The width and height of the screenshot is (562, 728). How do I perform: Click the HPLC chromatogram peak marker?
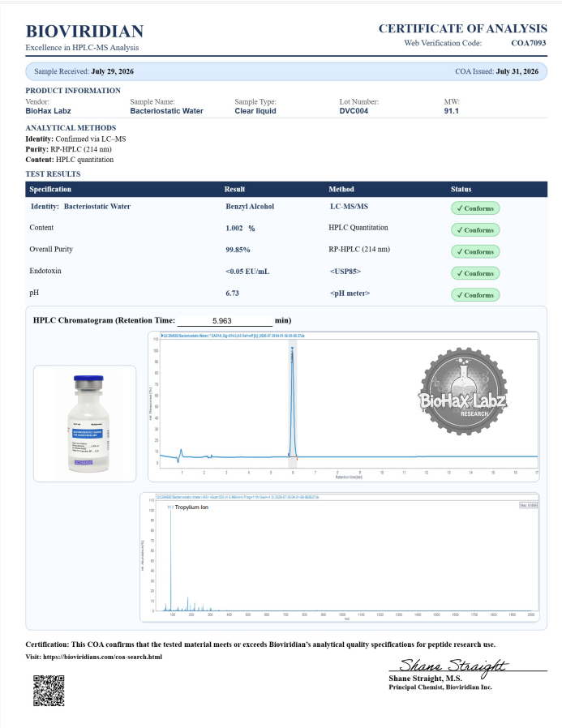point(292,348)
